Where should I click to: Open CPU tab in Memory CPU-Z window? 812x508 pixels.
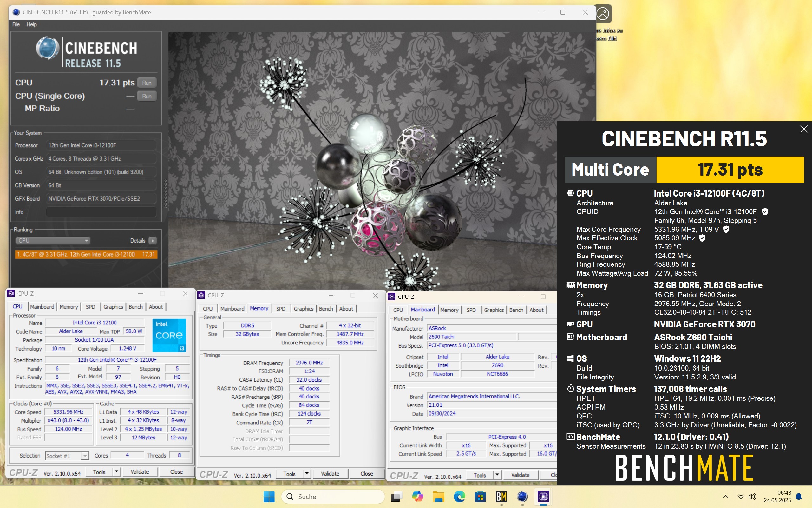(208, 309)
